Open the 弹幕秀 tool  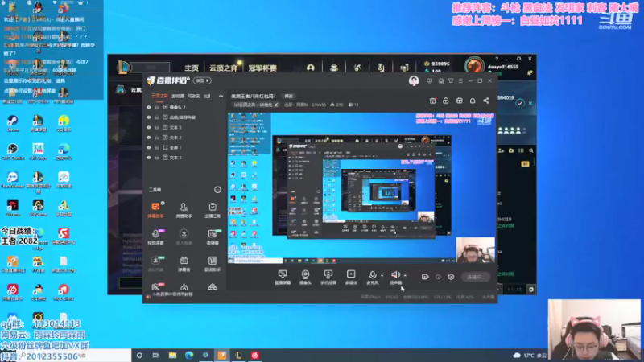tap(184, 264)
